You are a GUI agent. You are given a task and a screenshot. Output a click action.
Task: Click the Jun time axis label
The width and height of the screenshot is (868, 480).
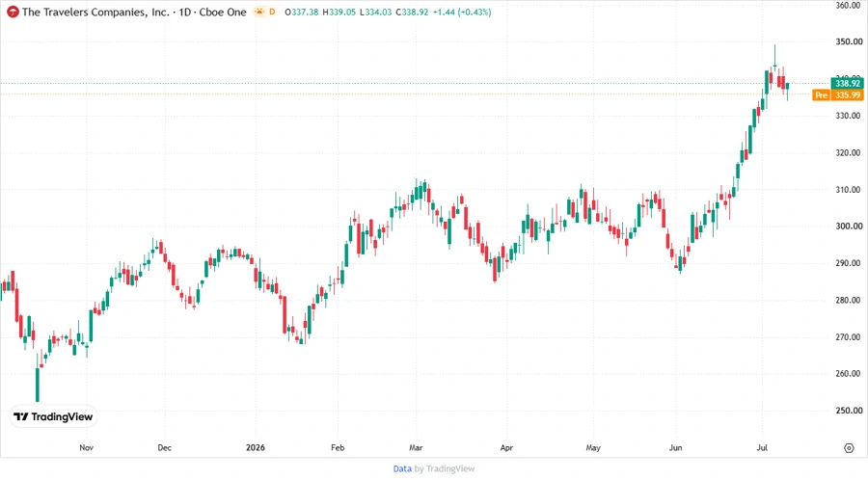coord(675,447)
